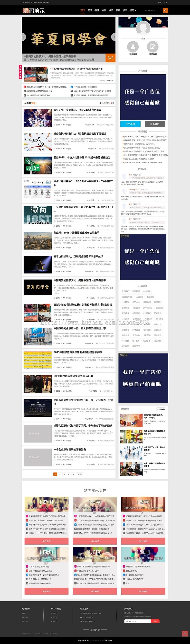The image size is (190, 644).
Task: Open 2015-2016 road sign thumbnail
Action: click(38, 166)
